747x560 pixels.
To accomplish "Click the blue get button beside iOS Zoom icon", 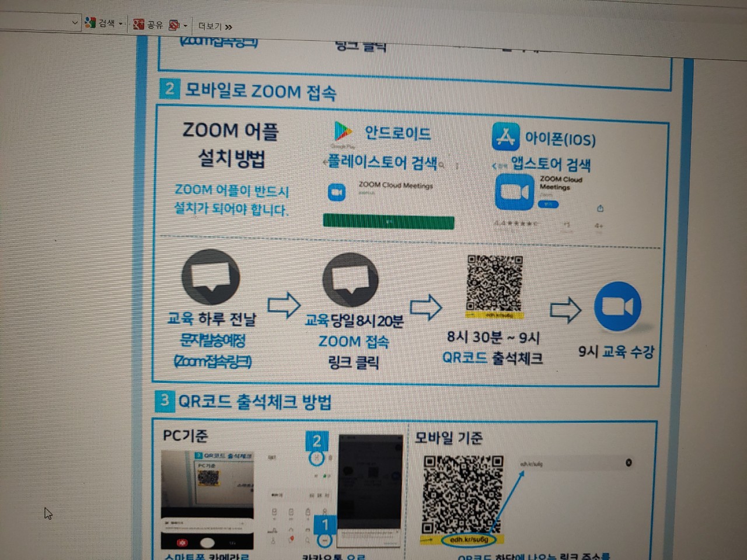I will coord(549,205).
